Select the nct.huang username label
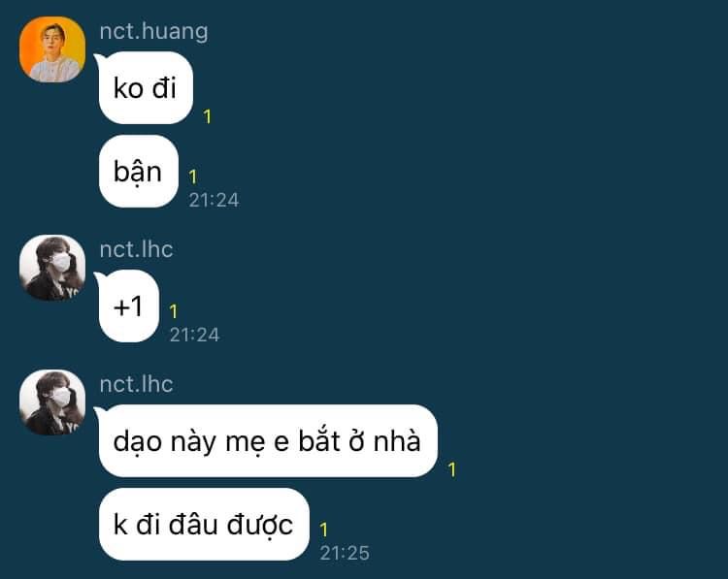The image size is (728, 579). point(153,32)
